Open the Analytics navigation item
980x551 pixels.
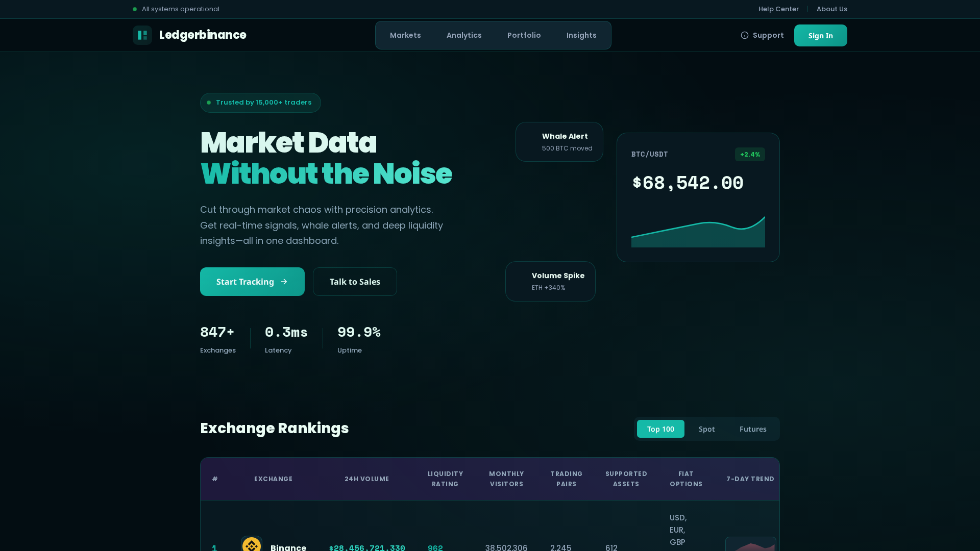(x=464, y=35)
